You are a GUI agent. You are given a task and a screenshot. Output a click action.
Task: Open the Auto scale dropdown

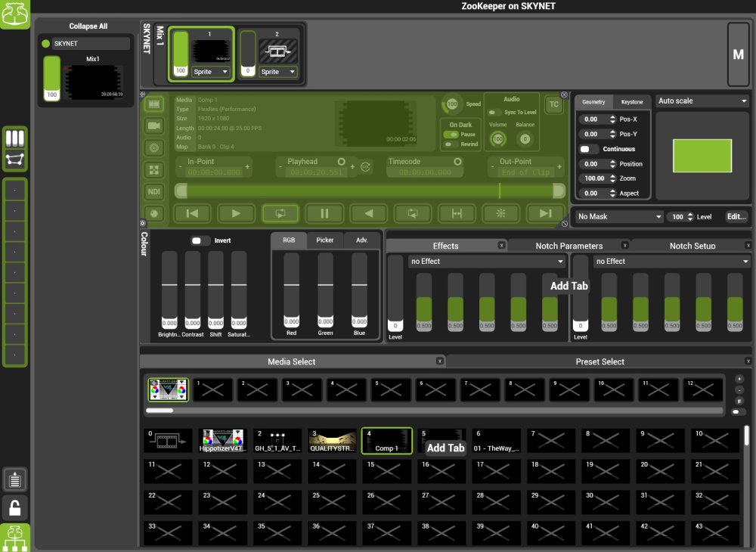[x=702, y=101]
